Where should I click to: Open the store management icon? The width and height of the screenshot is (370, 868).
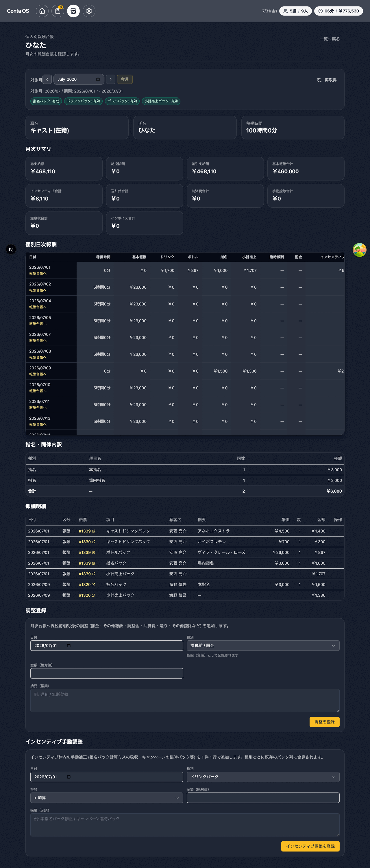click(73, 11)
